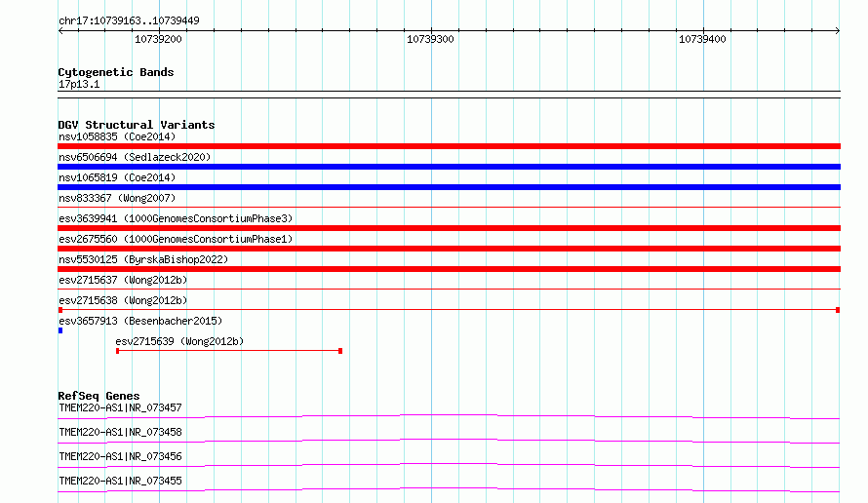Click RefSeq Genes track title
This screenshot has height=503, width=868.
99,396
